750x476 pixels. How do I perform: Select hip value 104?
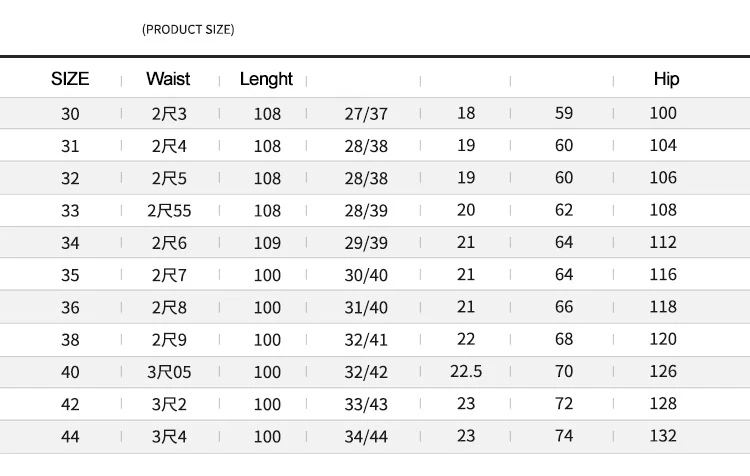click(663, 146)
